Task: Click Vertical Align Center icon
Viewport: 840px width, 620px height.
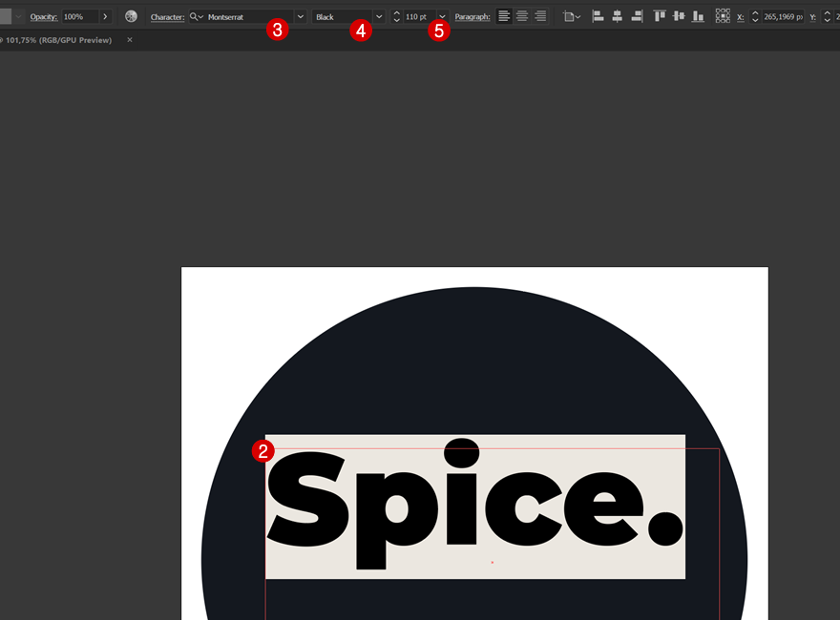Action: (679, 16)
